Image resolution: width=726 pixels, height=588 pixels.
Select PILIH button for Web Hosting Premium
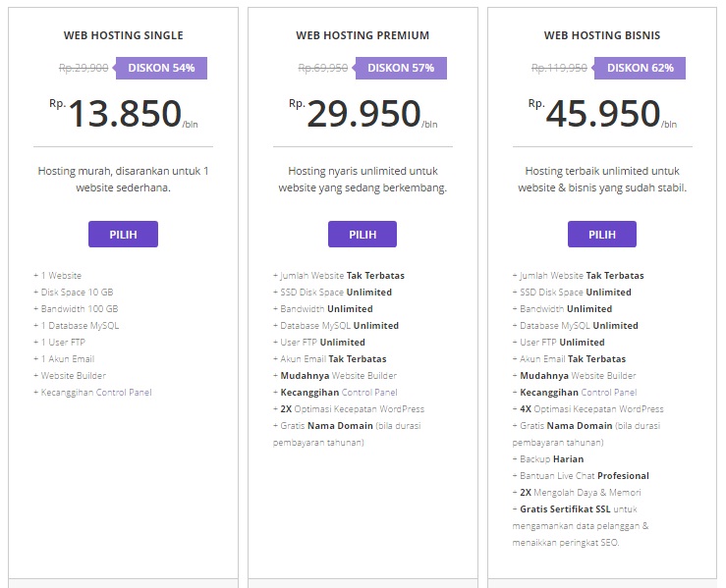[363, 235]
